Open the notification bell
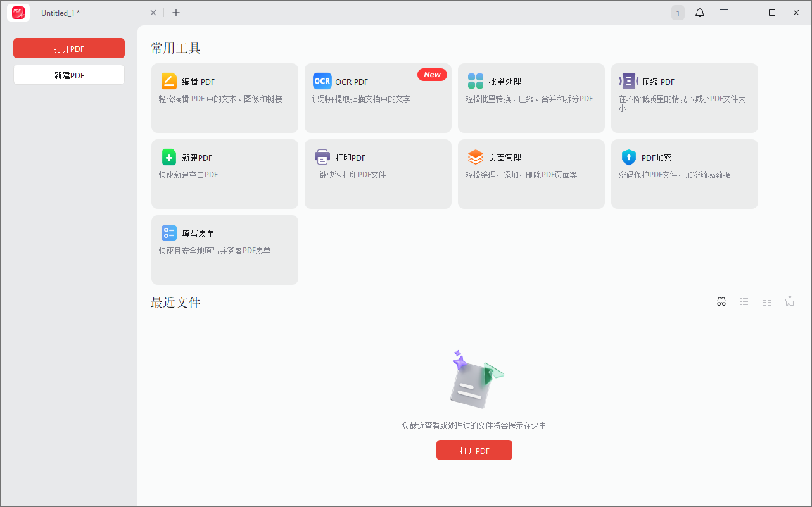The height and width of the screenshot is (507, 812). point(700,13)
